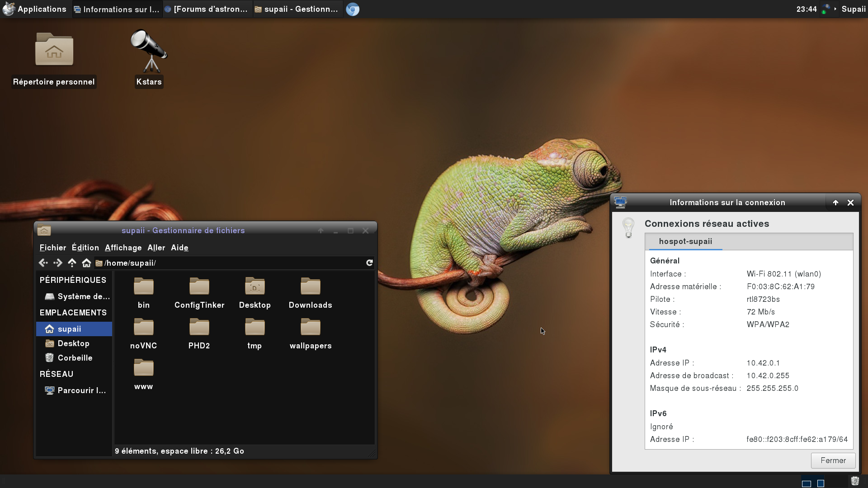This screenshot has height=488, width=868.
Task: Reload the current folder view
Action: (x=369, y=263)
